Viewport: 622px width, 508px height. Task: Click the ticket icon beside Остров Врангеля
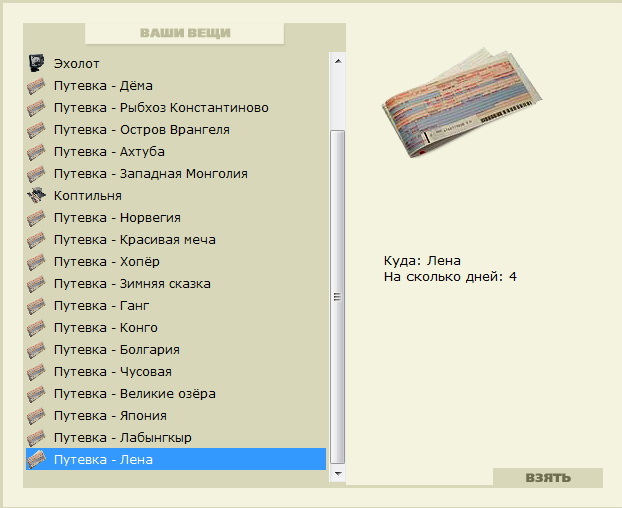36,130
